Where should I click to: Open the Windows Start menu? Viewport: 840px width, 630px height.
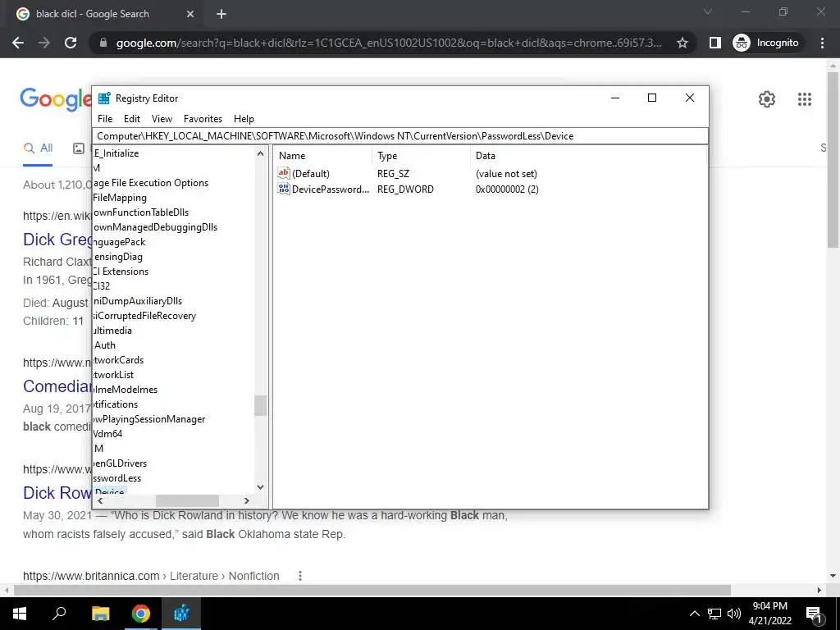point(20,614)
